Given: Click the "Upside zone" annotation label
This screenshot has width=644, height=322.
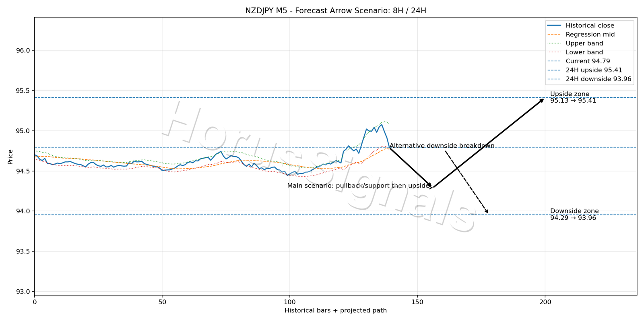Looking at the screenshot, I should pos(570,94).
